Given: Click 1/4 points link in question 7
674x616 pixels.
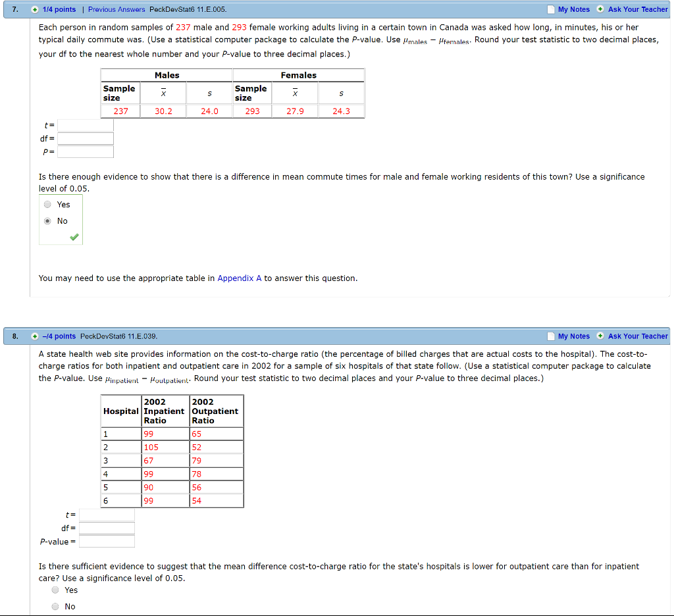Looking at the screenshot, I should point(59,9).
